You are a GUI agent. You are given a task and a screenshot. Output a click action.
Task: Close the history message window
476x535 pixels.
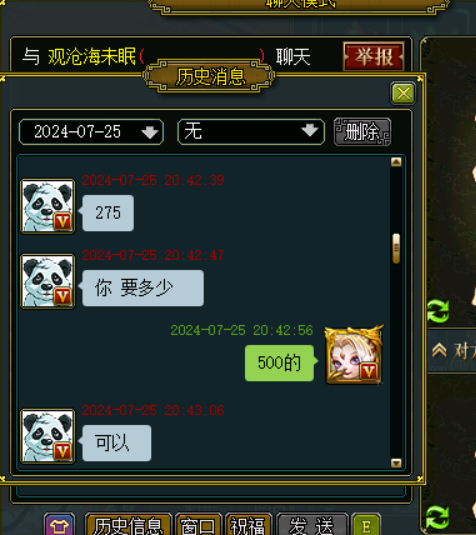[403, 93]
